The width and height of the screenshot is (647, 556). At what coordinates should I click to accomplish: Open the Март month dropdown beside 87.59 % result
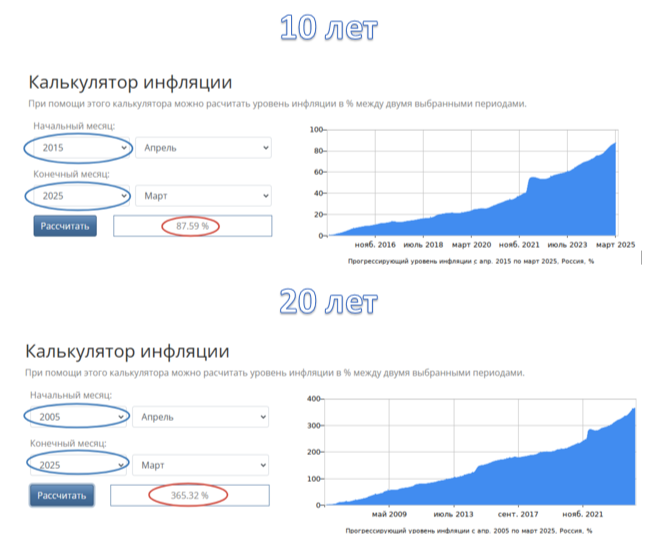[x=203, y=196]
